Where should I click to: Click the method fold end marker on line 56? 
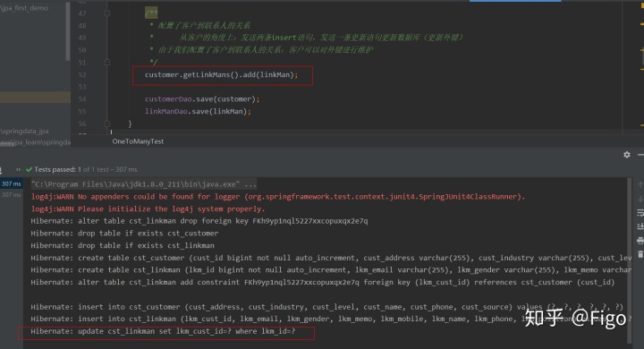pyautogui.click(x=107, y=123)
